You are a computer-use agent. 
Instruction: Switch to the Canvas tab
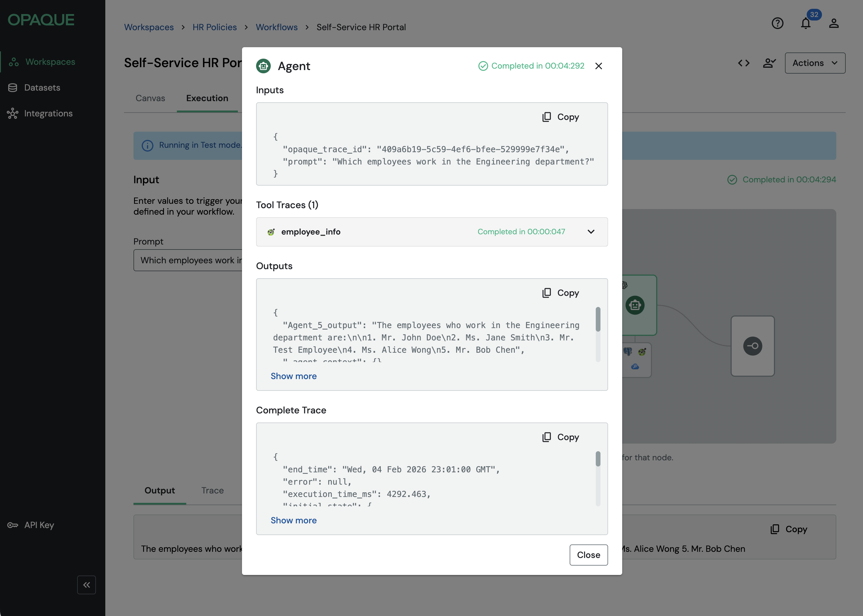click(150, 98)
